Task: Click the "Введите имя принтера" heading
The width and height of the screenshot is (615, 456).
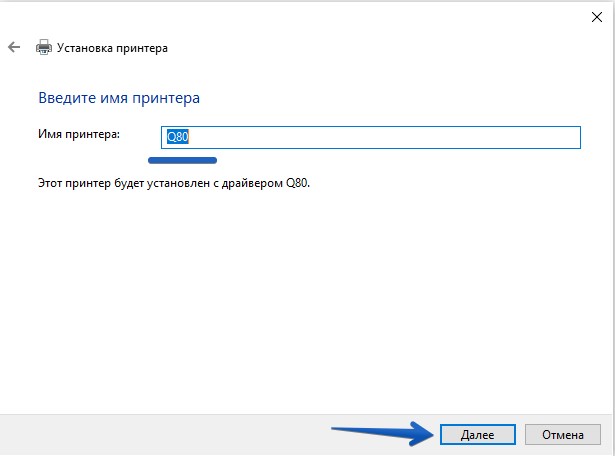Action: 118,98
